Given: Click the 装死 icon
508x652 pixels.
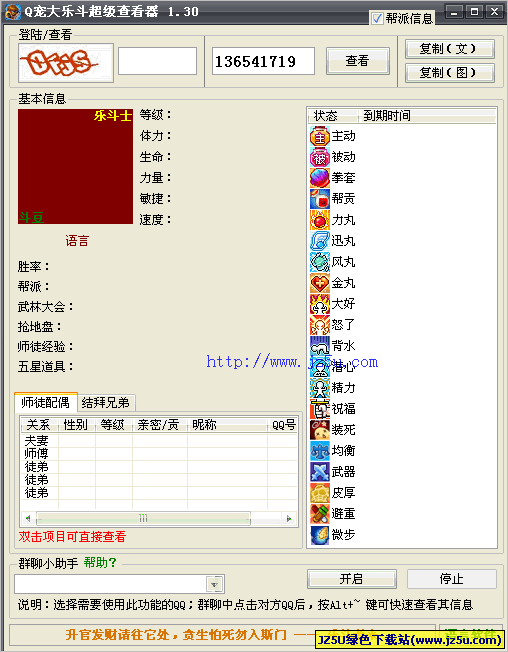Looking at the screenshot, I should pos(320,430).
